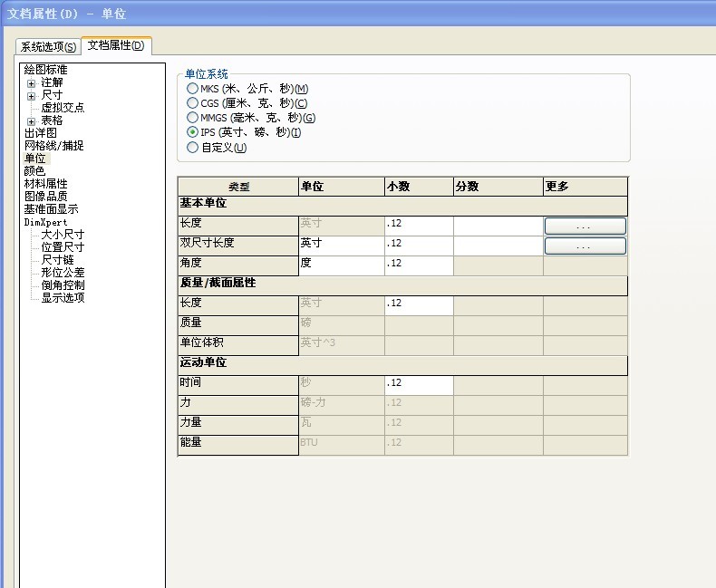Image resolution: width=716 pixels, height=588 pixels.
Task: Click the 小数 column header
Action: tap(420, 187)
